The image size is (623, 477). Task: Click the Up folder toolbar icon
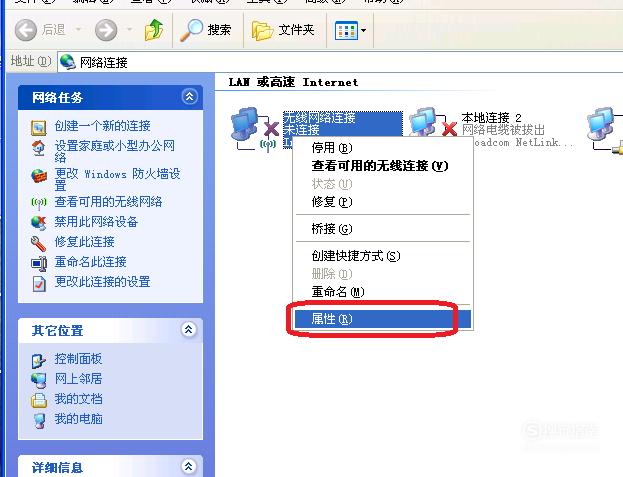(x=154, y=30)
